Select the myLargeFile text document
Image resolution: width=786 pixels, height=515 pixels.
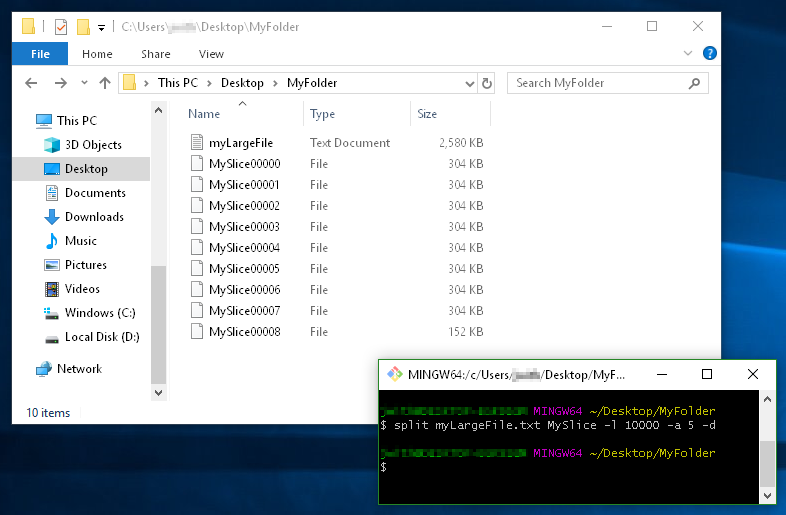(240, 143)
